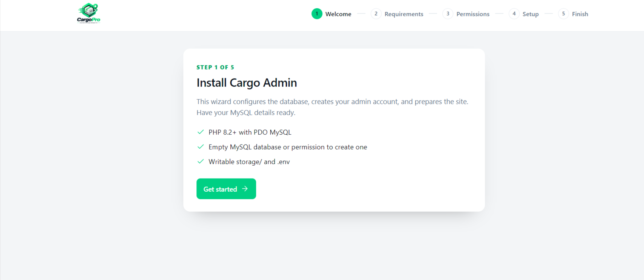Image resolution: width=644 pixels, height=280 pixels.
Task: Click the CargoPro logo
Action: click(x=89, y=14)
